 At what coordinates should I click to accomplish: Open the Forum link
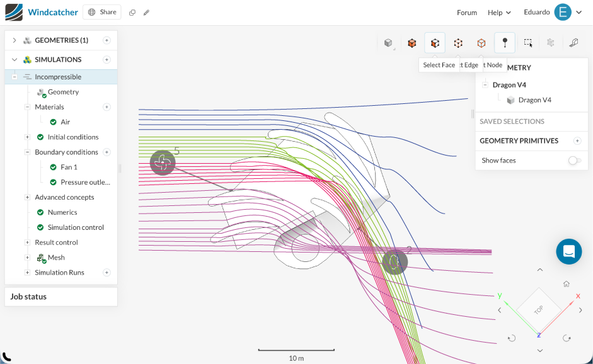(466, 13)
